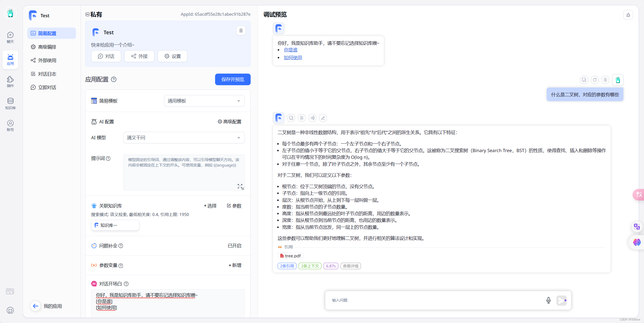Copy the user question message
The height and width of the screenshot is (323, 644).
pos(584,80)
